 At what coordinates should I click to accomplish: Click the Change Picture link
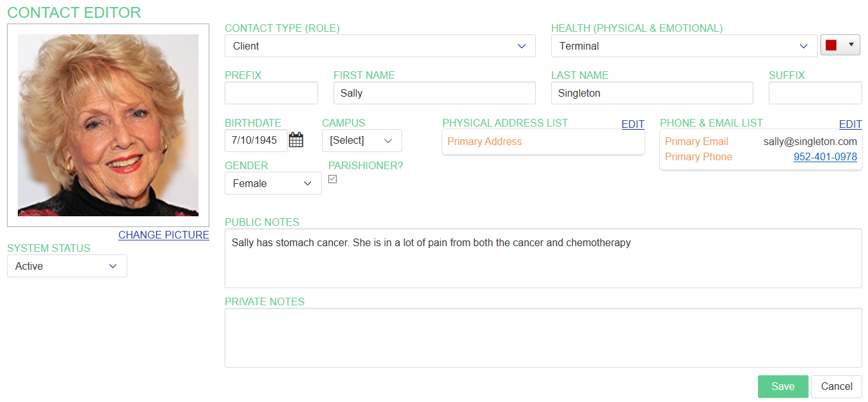(x=164, y=235)
